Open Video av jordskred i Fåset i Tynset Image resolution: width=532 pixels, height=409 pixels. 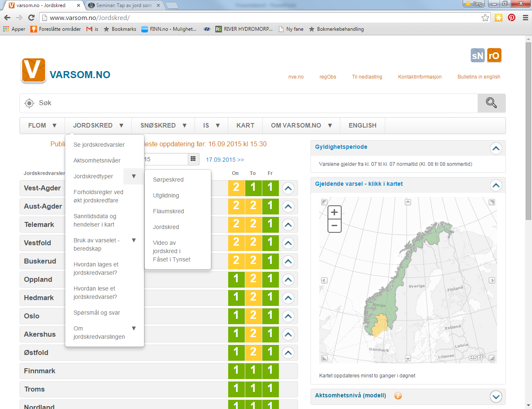[171, 251]
